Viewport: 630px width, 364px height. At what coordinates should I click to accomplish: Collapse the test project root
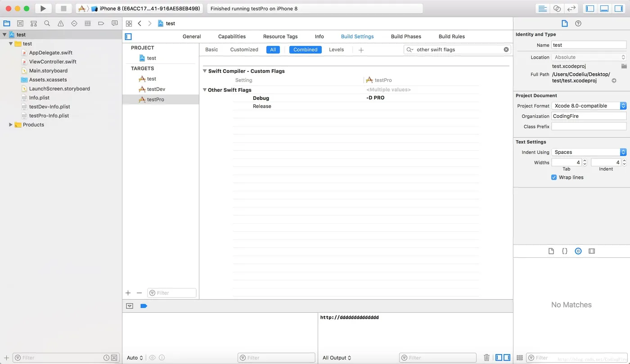point(4,35)
